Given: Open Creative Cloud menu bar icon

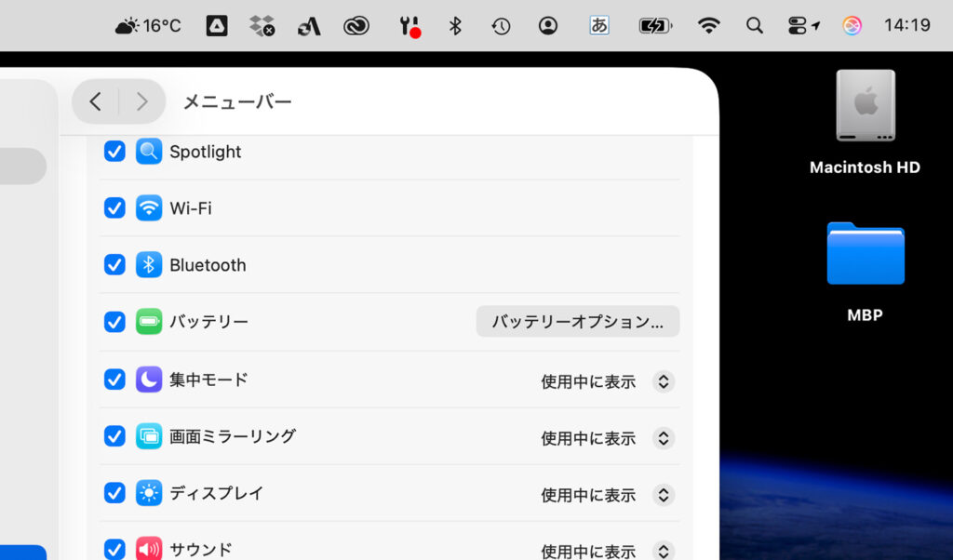Looking at the screenshot, I should coord(356,26).
